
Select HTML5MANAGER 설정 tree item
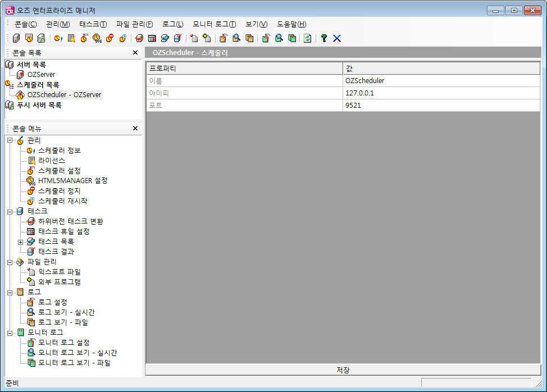[x=72, y=181]
